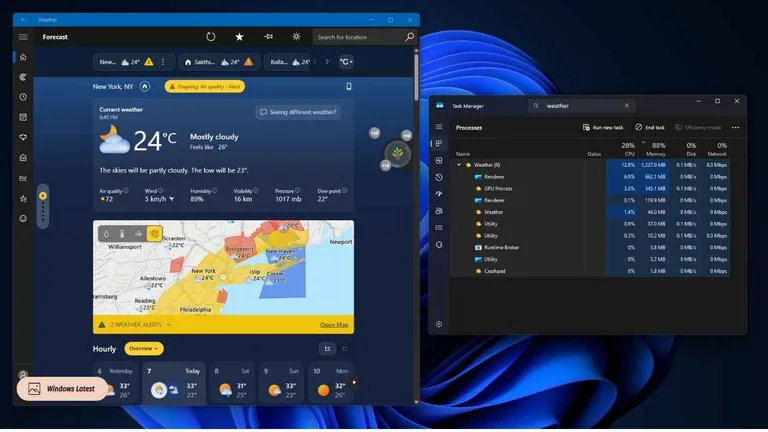Click the account icon in Weather sidebar
768x432 pixels.
[x=23, y=375]
